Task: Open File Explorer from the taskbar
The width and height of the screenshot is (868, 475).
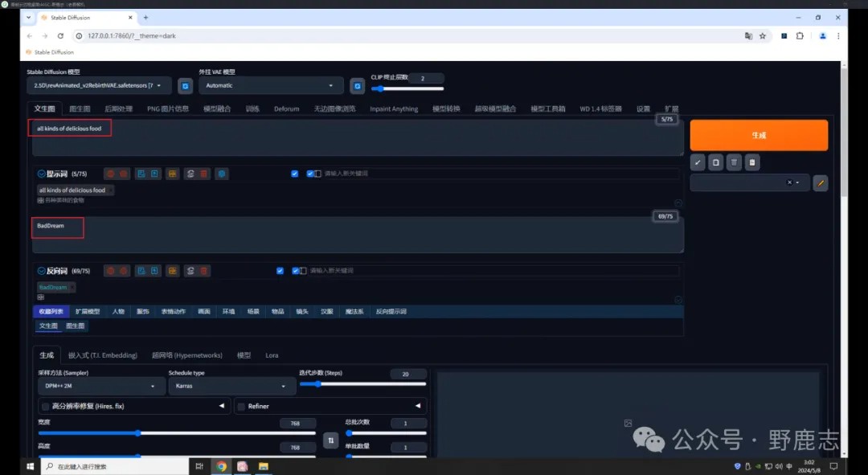Action: 264,466
